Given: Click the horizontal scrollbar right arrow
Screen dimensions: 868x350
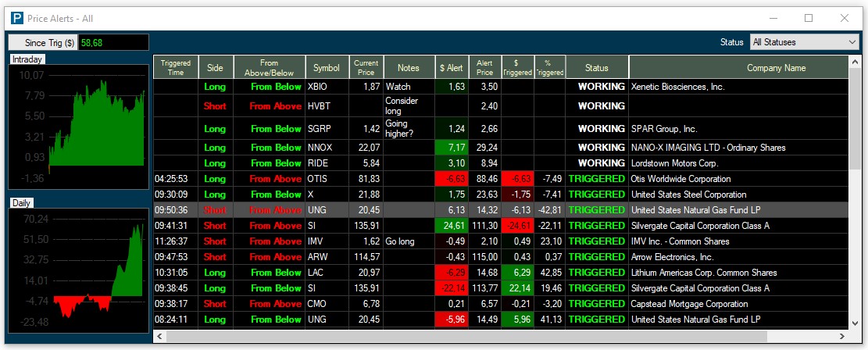Looking at the screenshot, I should (x=841, y=337).
